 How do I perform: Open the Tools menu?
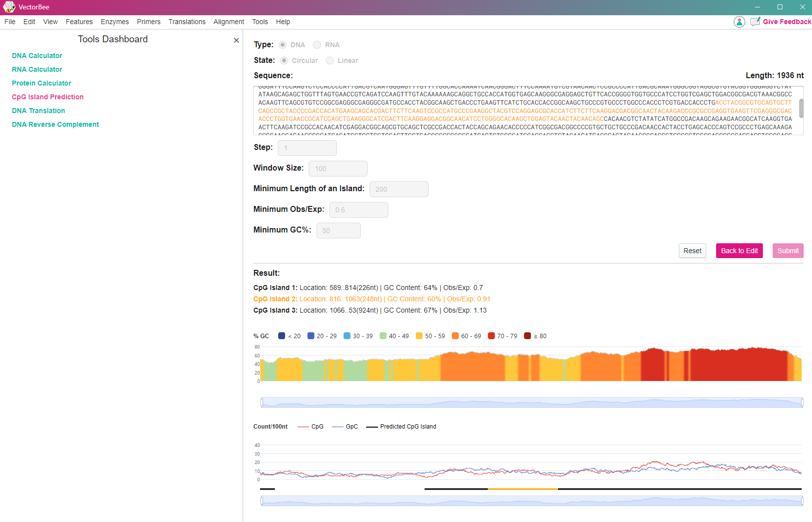(260, 22)
